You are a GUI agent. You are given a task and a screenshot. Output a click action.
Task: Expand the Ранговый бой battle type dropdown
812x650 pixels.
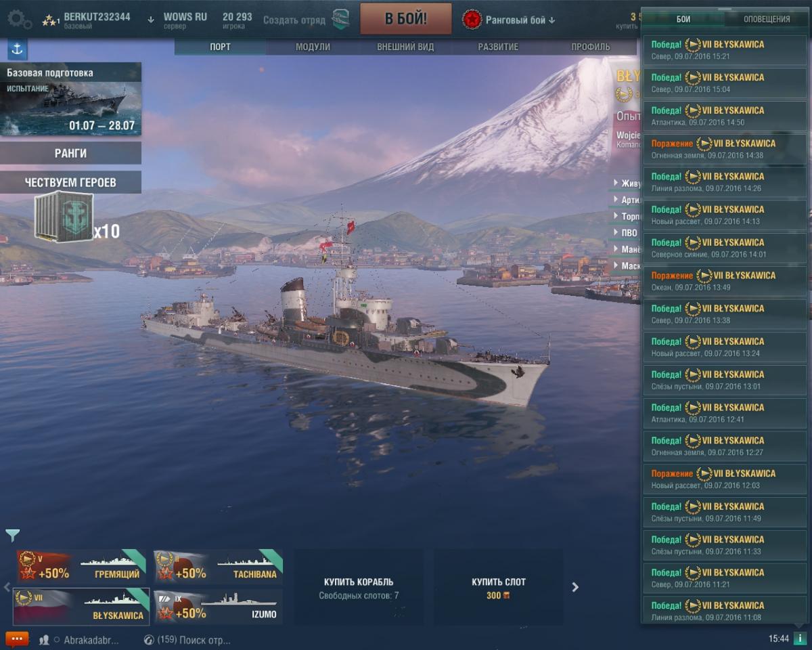509,20
